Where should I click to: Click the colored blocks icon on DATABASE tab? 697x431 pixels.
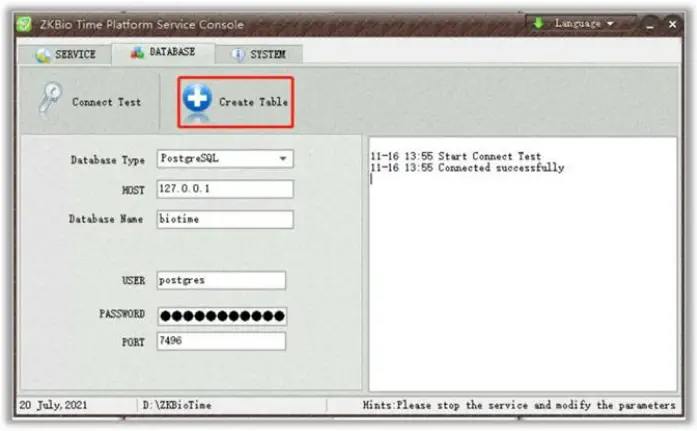137,52
